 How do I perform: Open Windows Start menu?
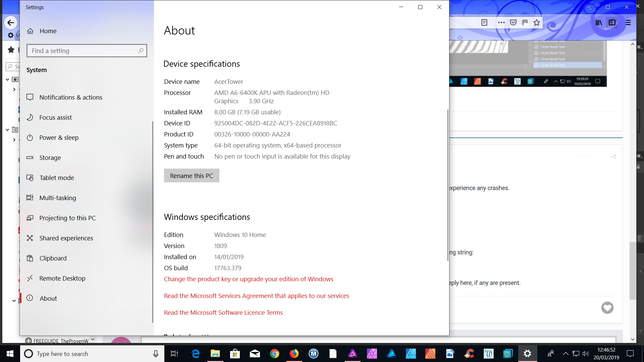point(10,354)
